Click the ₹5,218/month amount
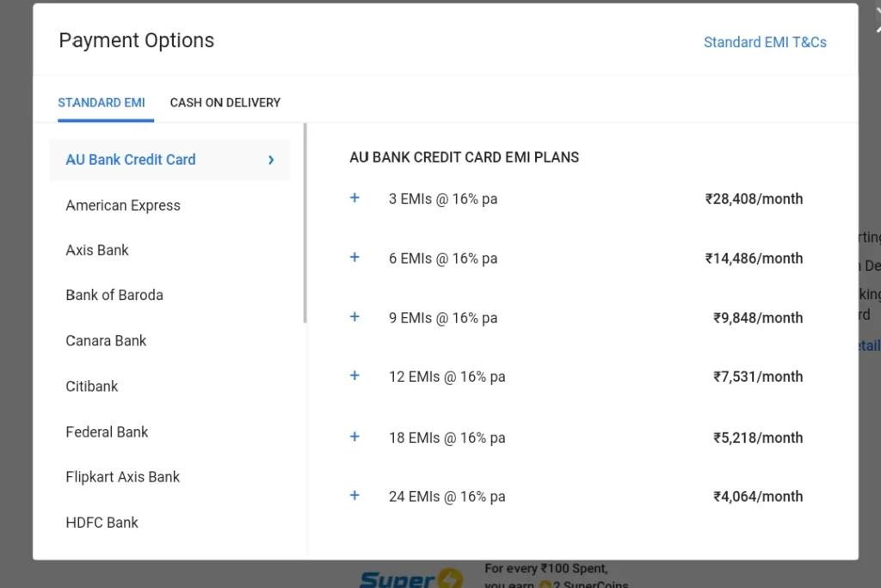Image resolution: width=881 pixels, height=588 pixels. coord(758,438)
